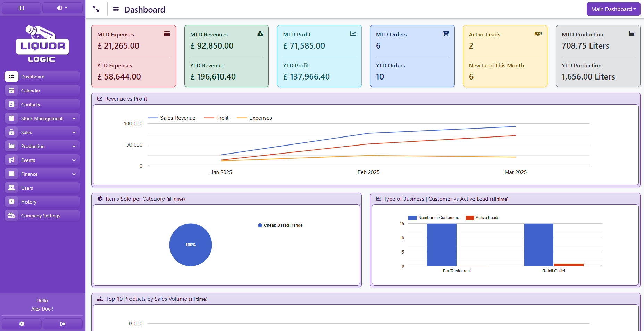
Task: Click the MTD Orders shopping cart icon
Action: 445,34
